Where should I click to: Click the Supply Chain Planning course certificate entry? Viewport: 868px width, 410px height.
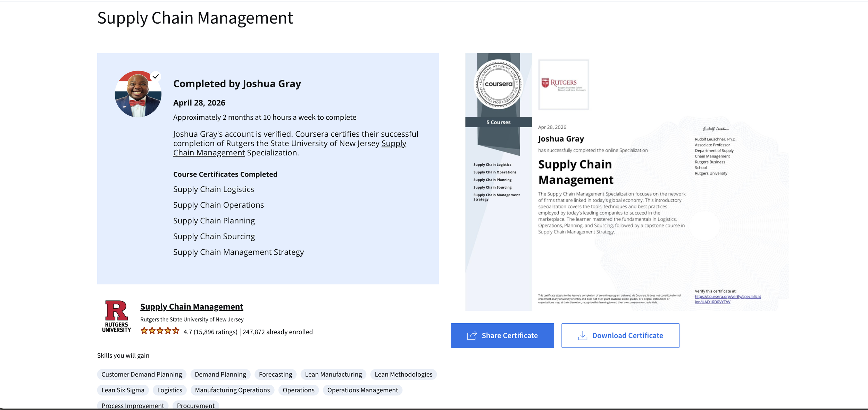(214, 221)
